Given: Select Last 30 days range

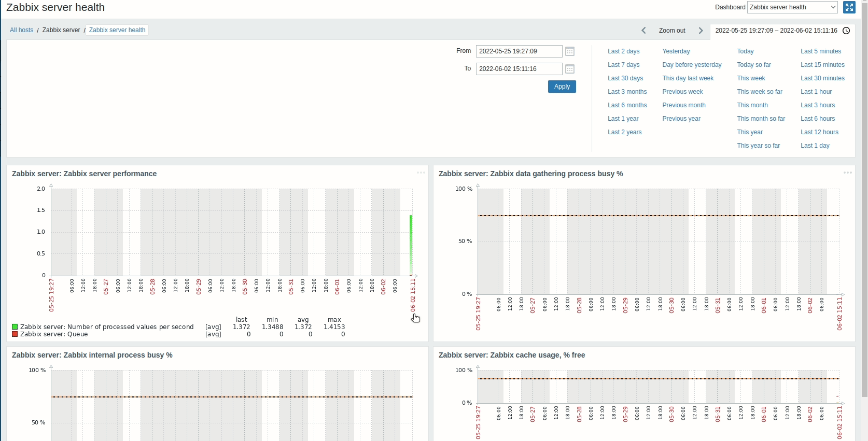Looking at the screenshot, I should click(x=625, y=78).
